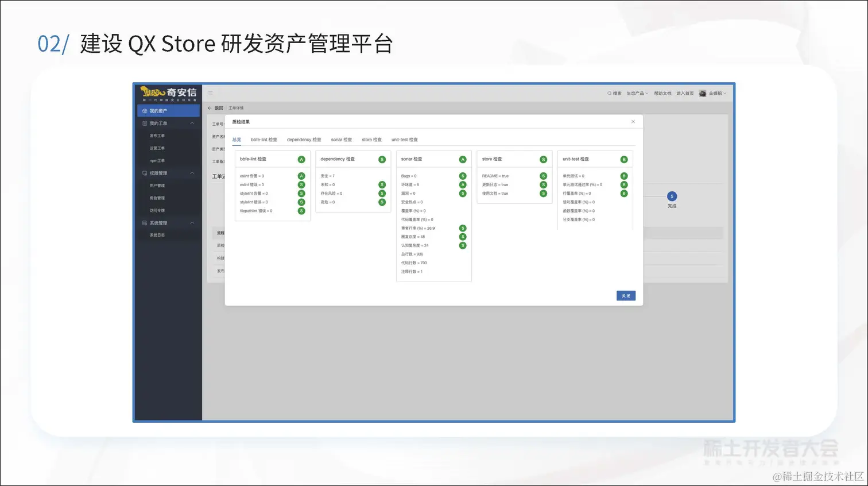Click the S badge on the 未知 = 0 row
Screen dimensions: 868x486
pos(382,185)
